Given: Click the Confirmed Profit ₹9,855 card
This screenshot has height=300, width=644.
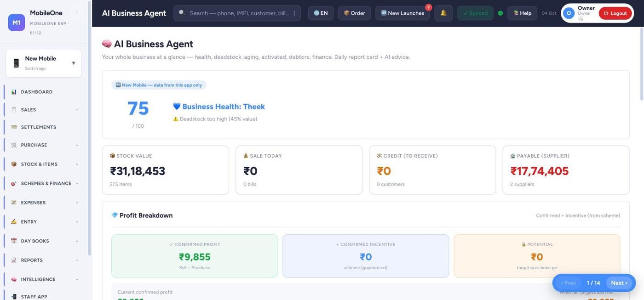Looking at the screenshot, I should (x=195, y=256).
